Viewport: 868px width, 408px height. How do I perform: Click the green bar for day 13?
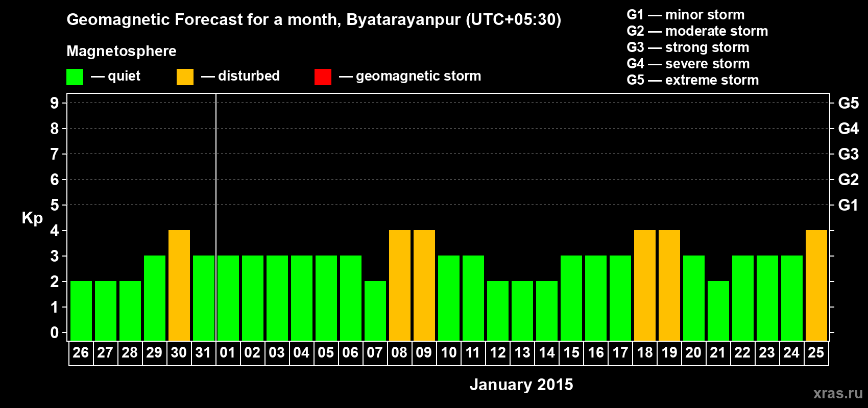click(x=522, y=311)
